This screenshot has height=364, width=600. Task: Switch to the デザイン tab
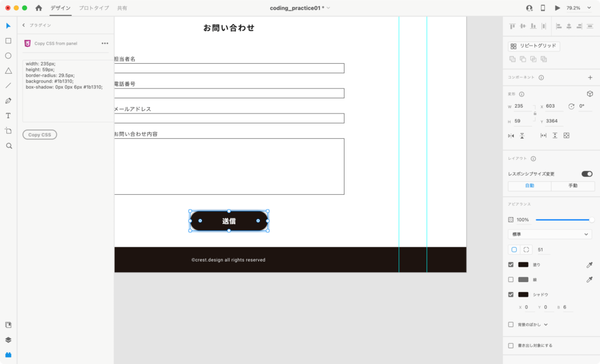tap(60, 8)
